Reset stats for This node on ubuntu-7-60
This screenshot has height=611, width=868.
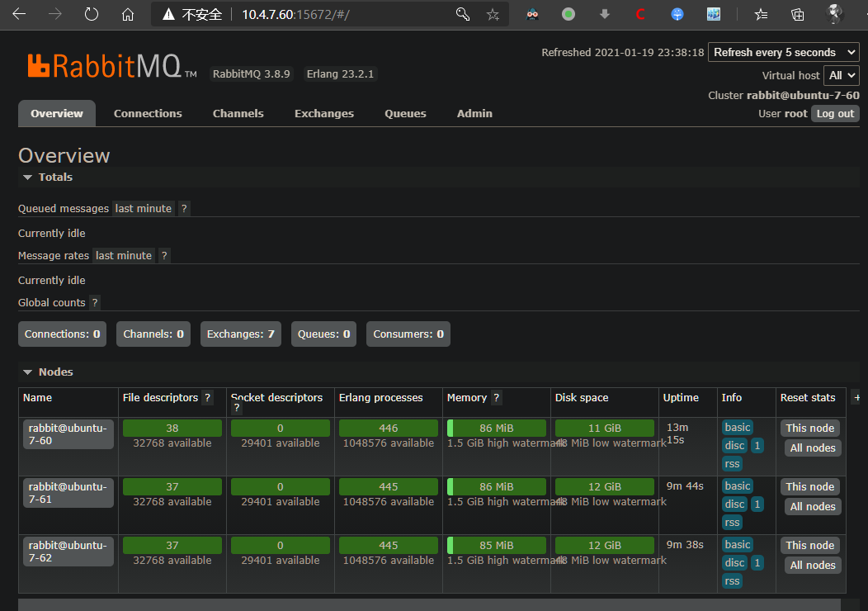pyautogui.click(x=809, y=429)
